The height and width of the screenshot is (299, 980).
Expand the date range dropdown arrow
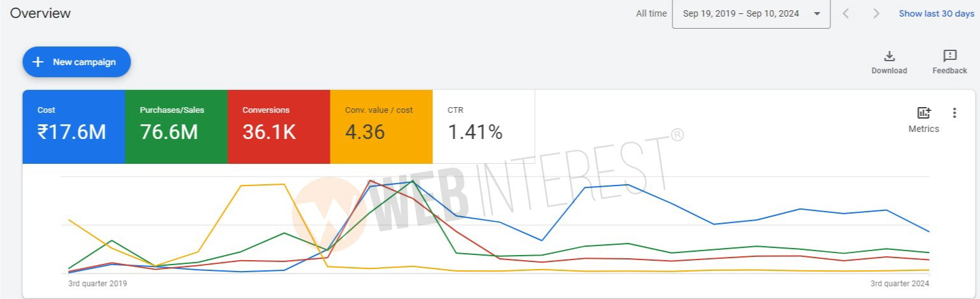click(817, 14)
